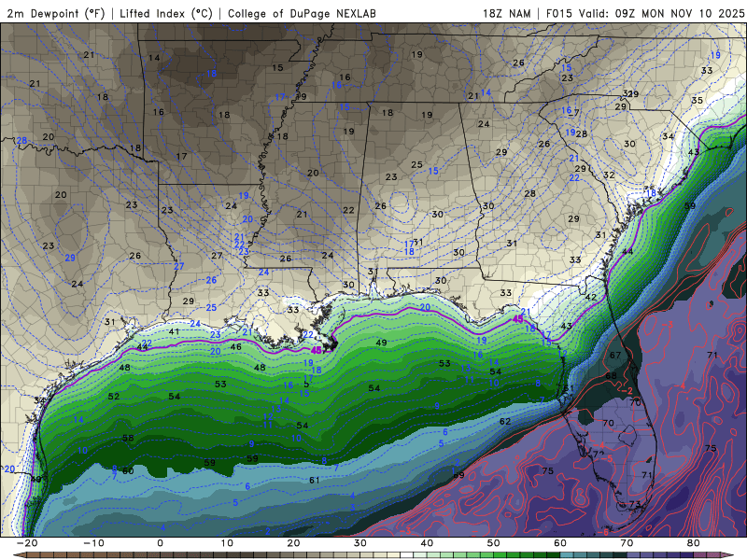This screenshot has width=747, height=560.
Task: Click the "70" color bar tick label
Action: [627, 543]
